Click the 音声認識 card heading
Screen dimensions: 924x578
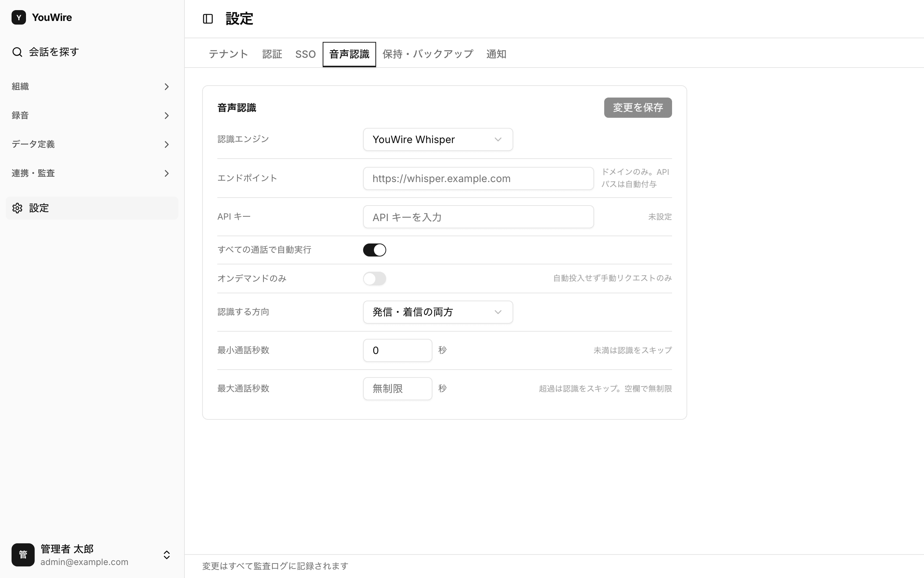[x=237, y=108]
